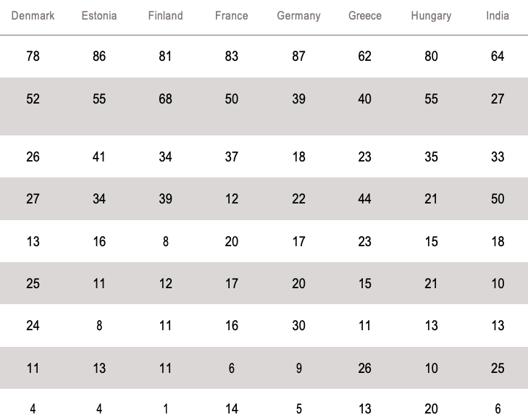Click value 35 in the Hungary column
Screen dimensions: 528x420
click(x=431, y=157)
